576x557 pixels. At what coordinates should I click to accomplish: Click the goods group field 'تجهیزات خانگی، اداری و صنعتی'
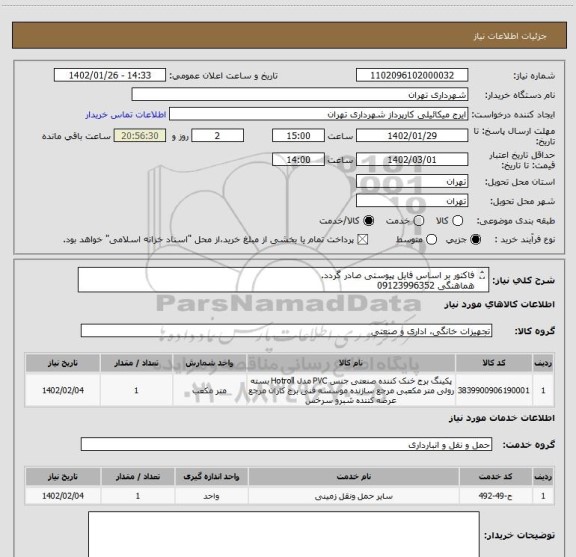tap(286, 331)
